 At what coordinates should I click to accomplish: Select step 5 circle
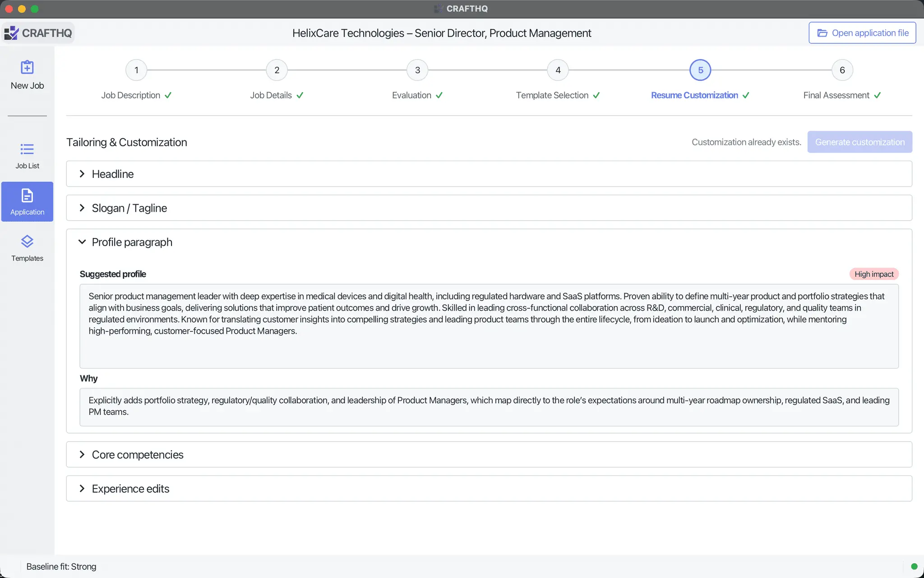coord(700,70)
